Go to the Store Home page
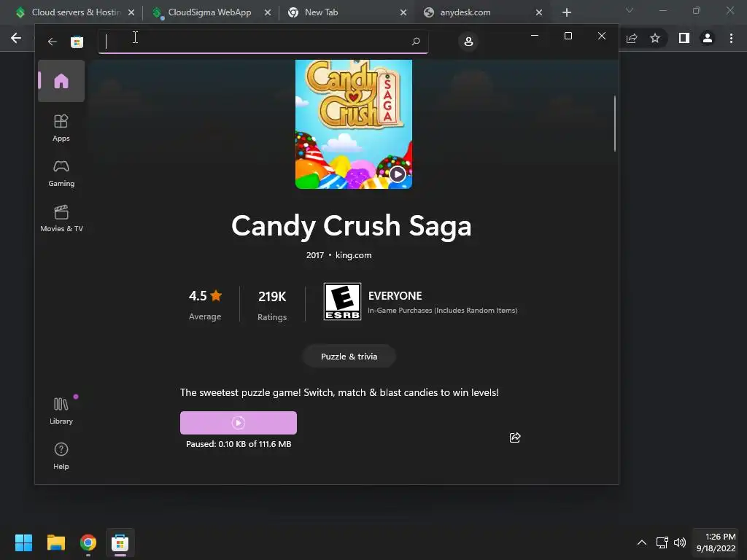Image resolution: width=747 pixels, height=560 pixels. (x=61, y=81)
